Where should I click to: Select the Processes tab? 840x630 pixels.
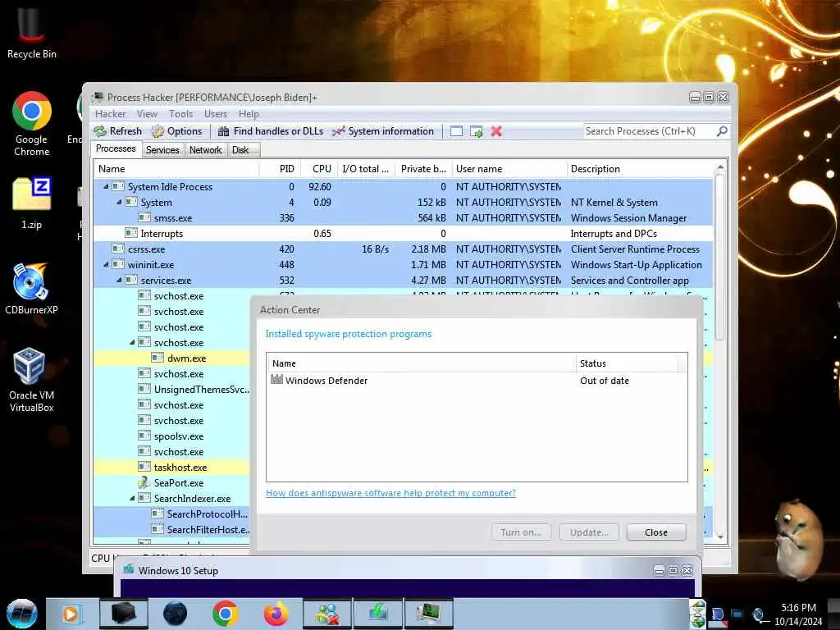pyautogui.click(x=116, y=148)
